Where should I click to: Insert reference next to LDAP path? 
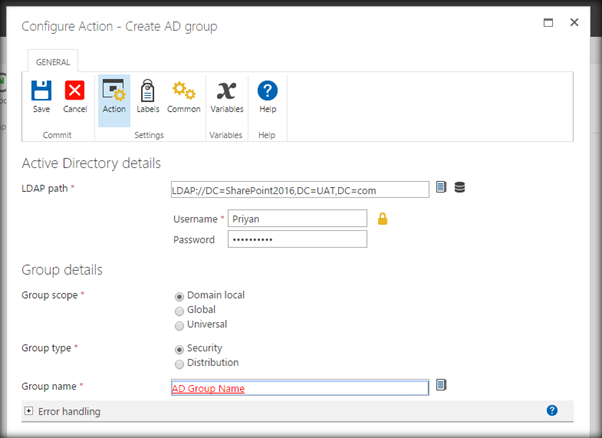441,187
